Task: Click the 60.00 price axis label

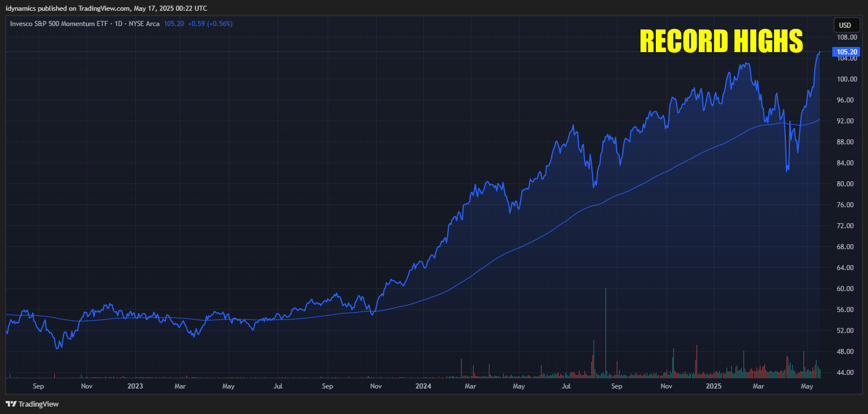Action: click(845, 289)
